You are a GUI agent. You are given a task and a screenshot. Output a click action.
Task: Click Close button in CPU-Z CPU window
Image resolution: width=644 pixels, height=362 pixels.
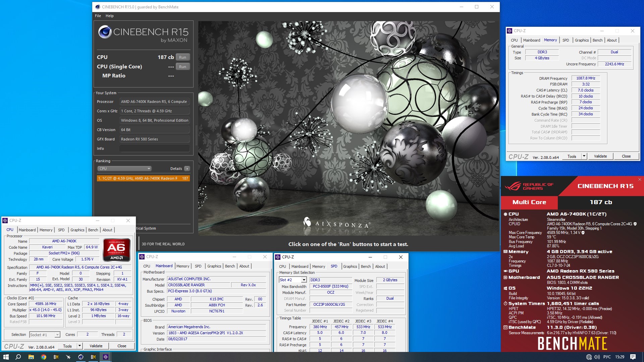(122, 346)
